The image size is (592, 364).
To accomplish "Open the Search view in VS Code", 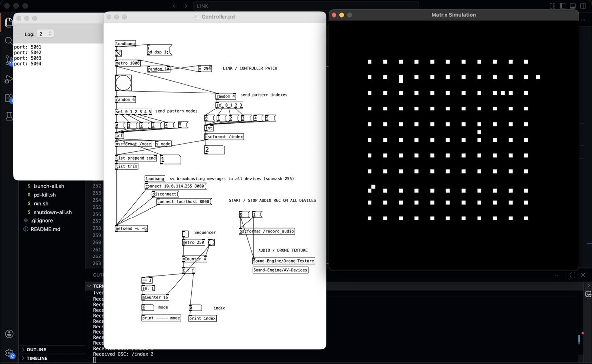I will pyautogui.click(x=8, y=41).
